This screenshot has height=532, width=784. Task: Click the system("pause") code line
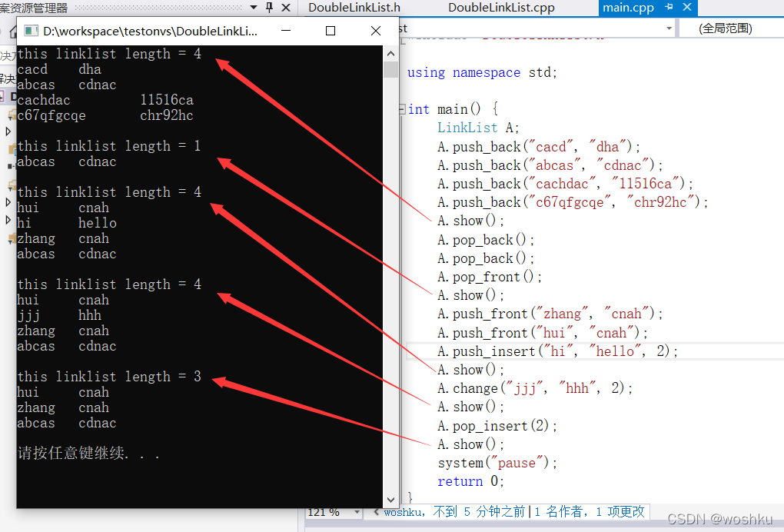point(497,463)
